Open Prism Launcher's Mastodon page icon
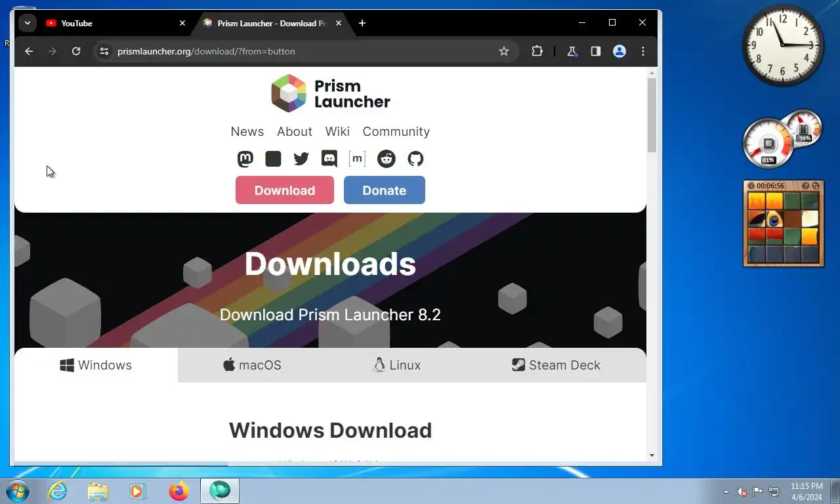Viewport: 840px width, 504px height. tap(245, 159)
